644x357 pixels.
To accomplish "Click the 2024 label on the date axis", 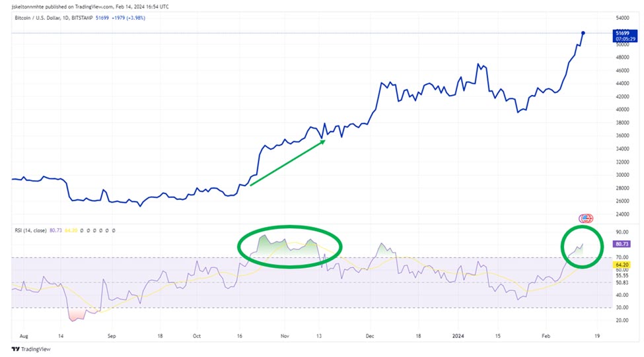I will (x=456, y=335).
